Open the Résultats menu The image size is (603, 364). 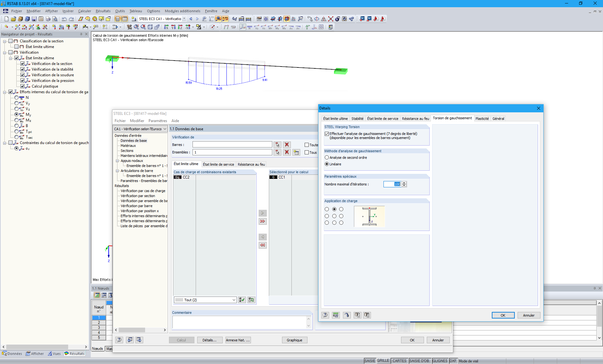click(x=103, y=11)
